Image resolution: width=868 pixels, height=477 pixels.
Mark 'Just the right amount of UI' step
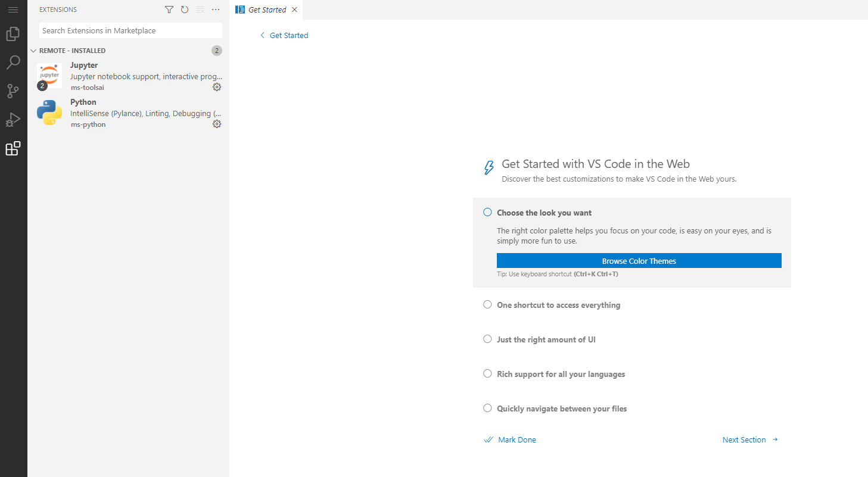click(487, 339)
